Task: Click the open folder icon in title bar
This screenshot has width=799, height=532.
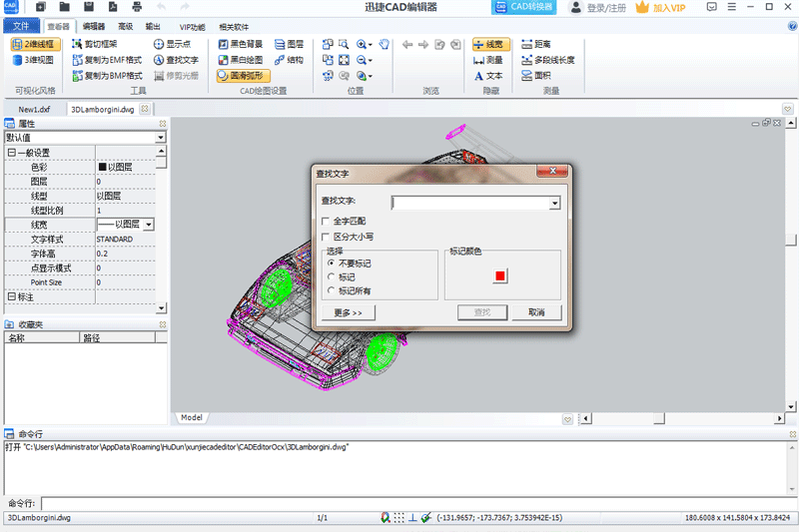Action: tap(64, 7)
